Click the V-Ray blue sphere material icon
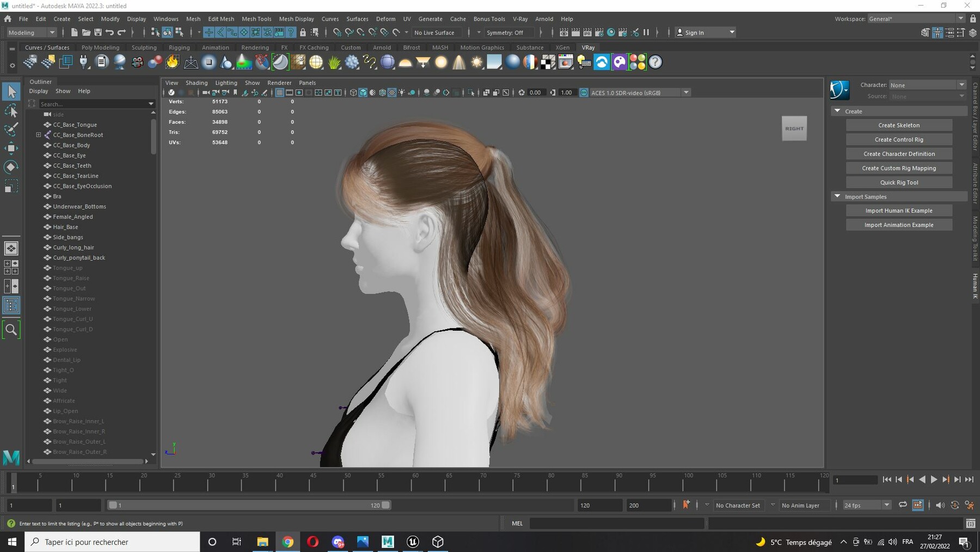The image size is (980, 552). [512, 62]
